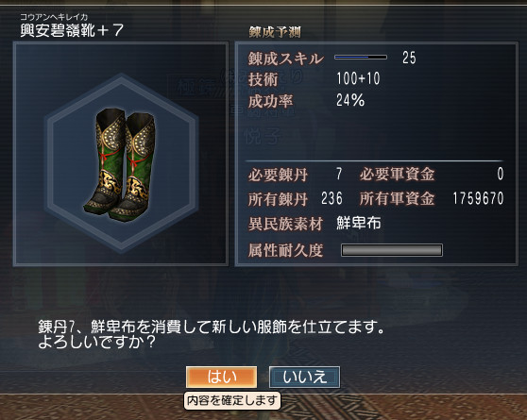Click the いいえ cancel button
The width and height of the screenshot is (527, 420).
click(304, 377)
